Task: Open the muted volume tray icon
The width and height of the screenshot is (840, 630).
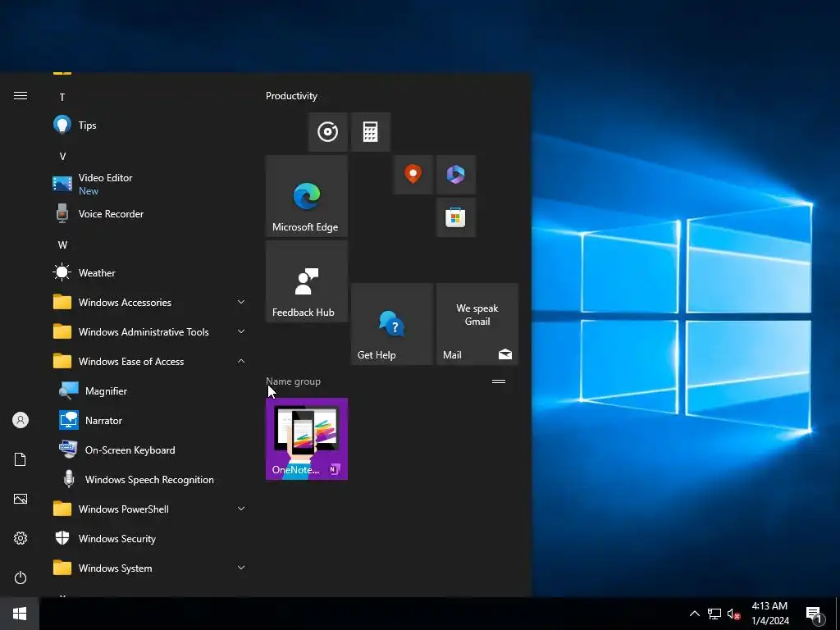Action: [x=734, y=614]
